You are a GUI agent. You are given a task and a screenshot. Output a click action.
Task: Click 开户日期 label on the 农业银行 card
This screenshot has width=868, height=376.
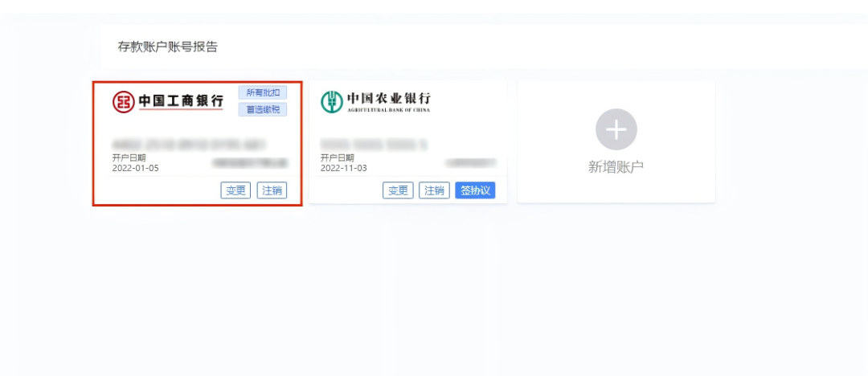tap(337, 158)
